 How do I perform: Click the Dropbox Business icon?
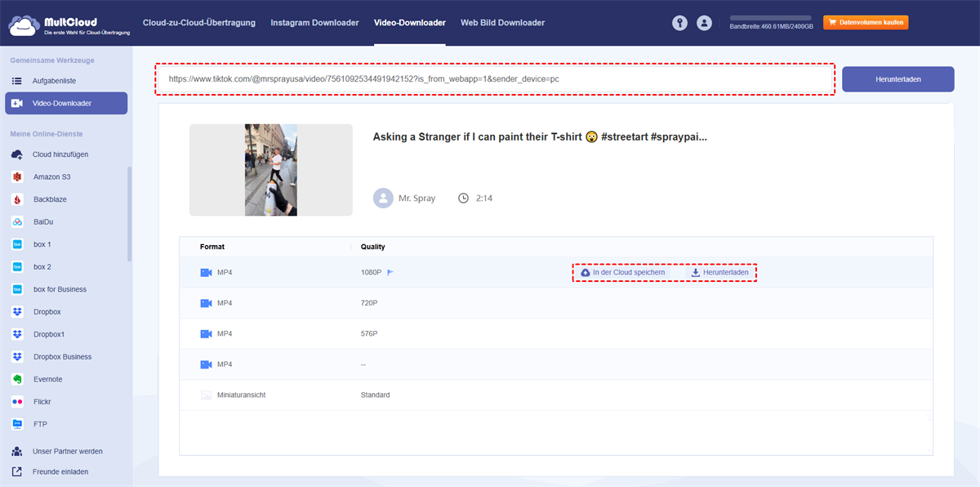17,357
